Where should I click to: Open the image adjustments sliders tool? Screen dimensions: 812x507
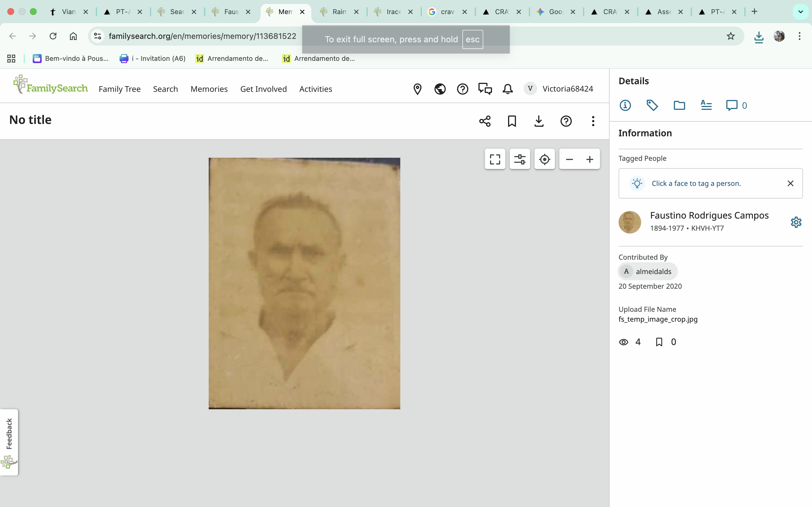click(520, 159)
